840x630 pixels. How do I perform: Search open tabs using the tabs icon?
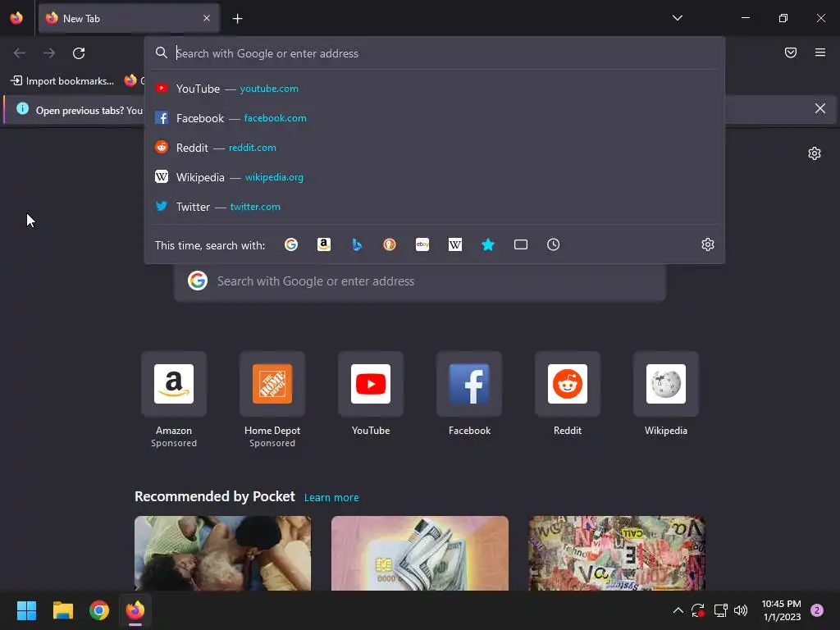coord(521,244)
